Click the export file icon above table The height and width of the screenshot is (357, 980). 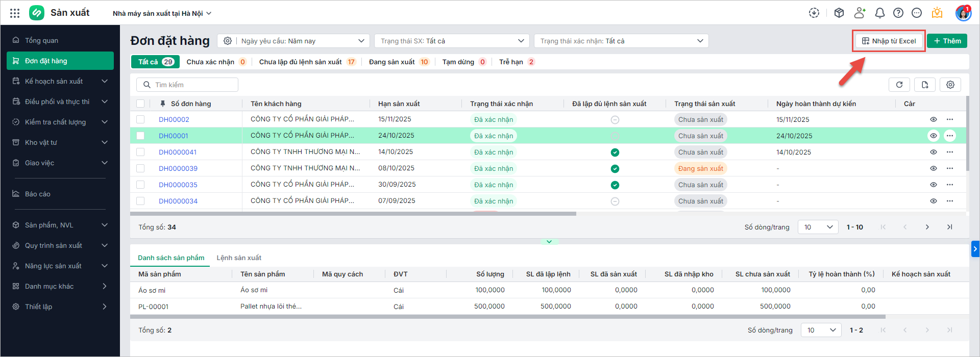click(925, 85)
